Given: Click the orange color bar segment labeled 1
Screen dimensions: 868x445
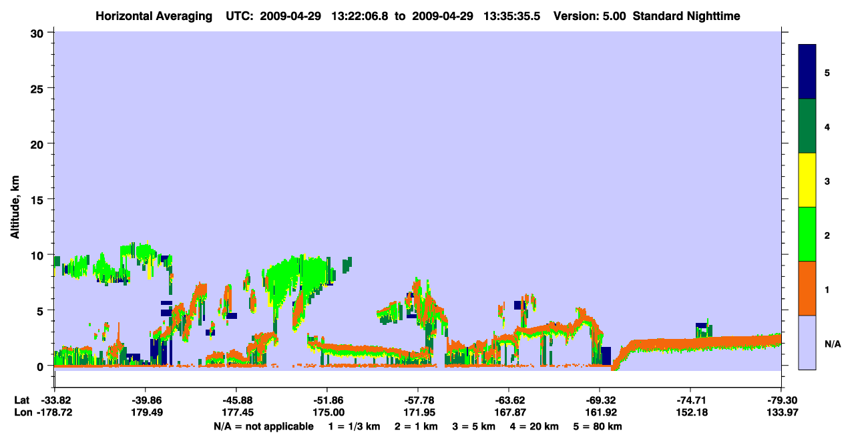Looking at the screenshot, I should [807, 288].
